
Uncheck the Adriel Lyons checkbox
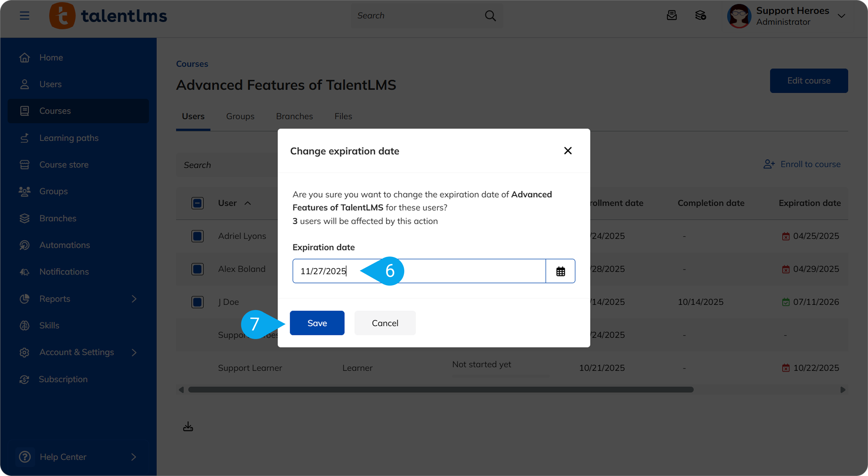pyautogui.click(x=197, y=236)
